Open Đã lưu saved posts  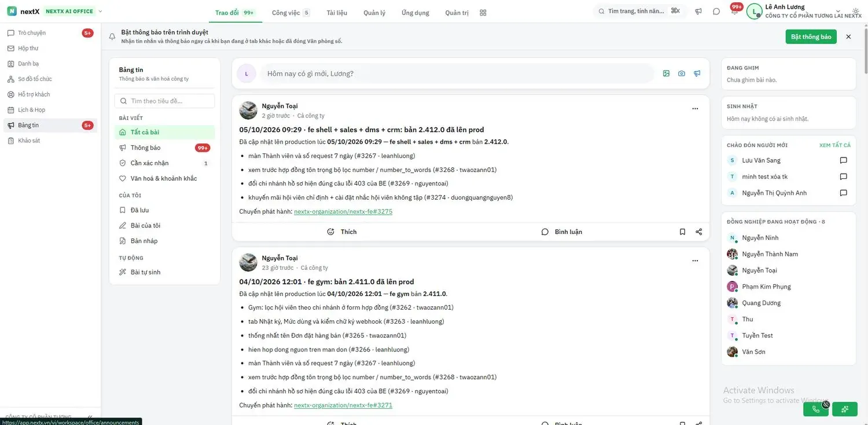[164, 210]
